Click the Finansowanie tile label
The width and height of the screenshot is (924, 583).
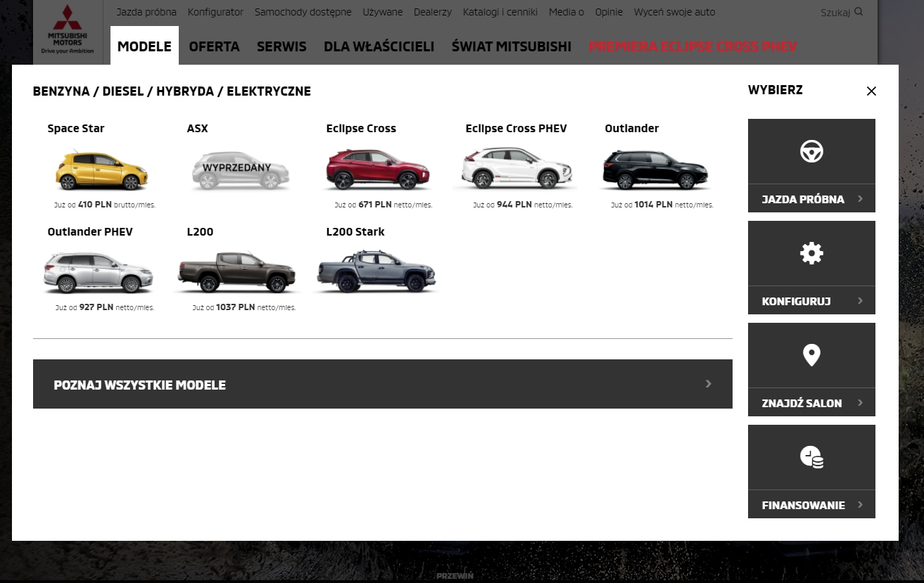point(803,505)
